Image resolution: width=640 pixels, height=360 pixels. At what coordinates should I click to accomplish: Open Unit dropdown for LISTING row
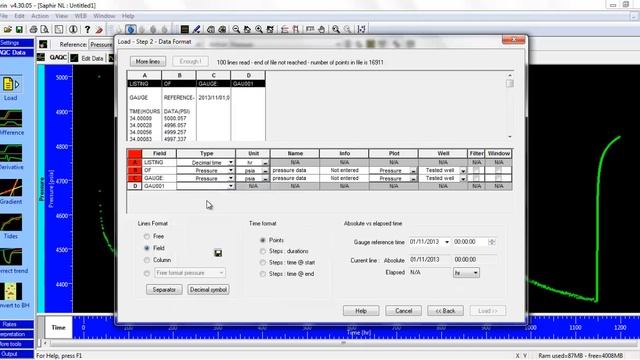[265, 162]
